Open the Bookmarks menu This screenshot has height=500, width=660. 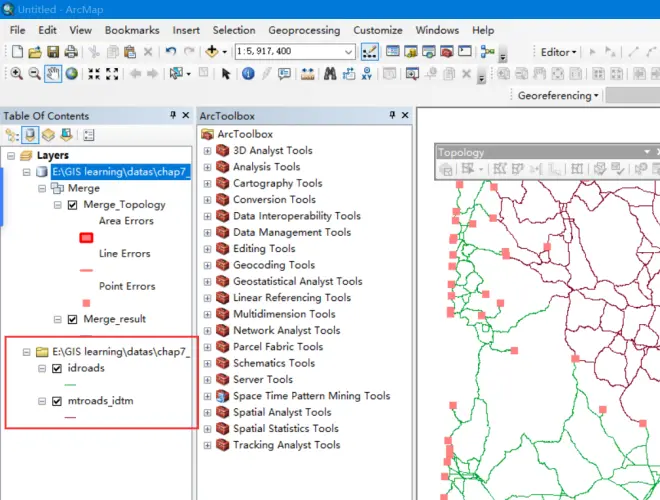click(132, 30)
